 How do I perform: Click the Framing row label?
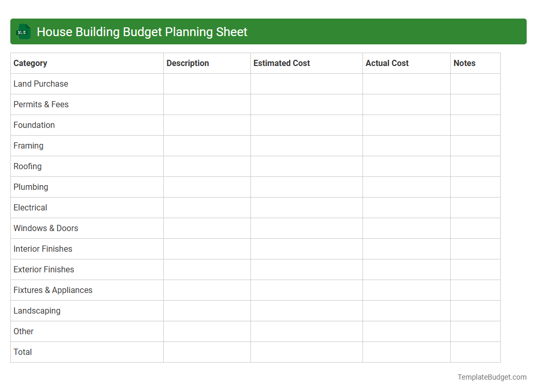coord(28,145)
